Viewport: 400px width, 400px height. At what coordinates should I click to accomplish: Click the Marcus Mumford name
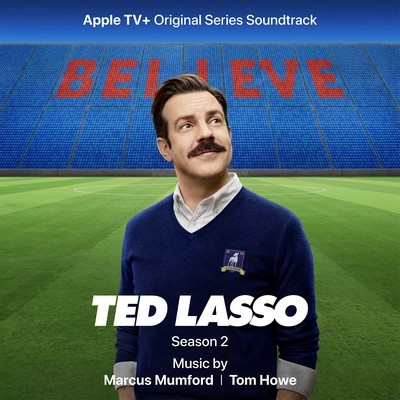pyautogui.click(x=159, y=380)
